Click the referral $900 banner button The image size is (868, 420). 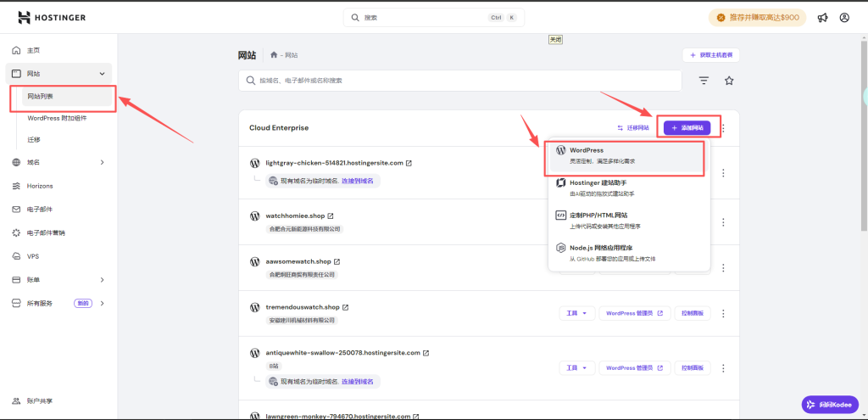click(757, 18)
